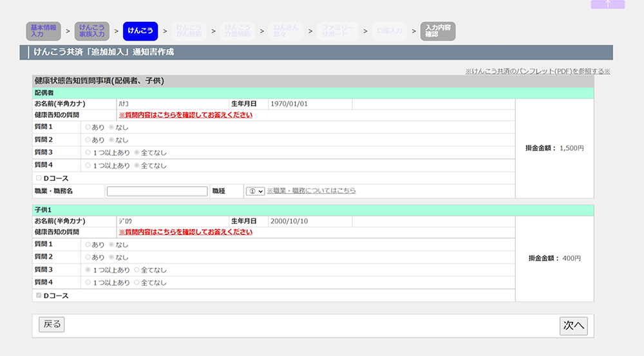The height and width of the screenshot is (356, 644).
Task: Choose なし for spouse 質問2
Action: tap(111, 140)
